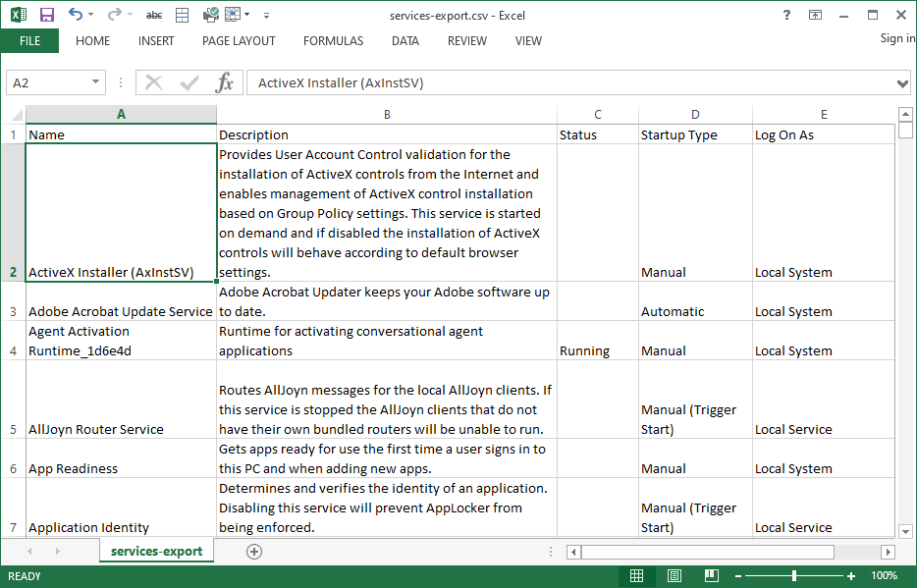The width and height of the screenshot is (917, 588).
Task: Click the Select All corner triangle
Action: click(17, 115)
